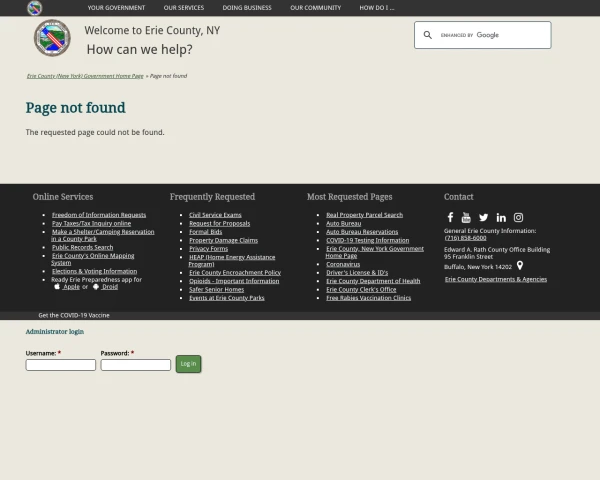The width and height of the screenshot is (600, 480).
Task: Click the Username input field
Action: point(61,365)
